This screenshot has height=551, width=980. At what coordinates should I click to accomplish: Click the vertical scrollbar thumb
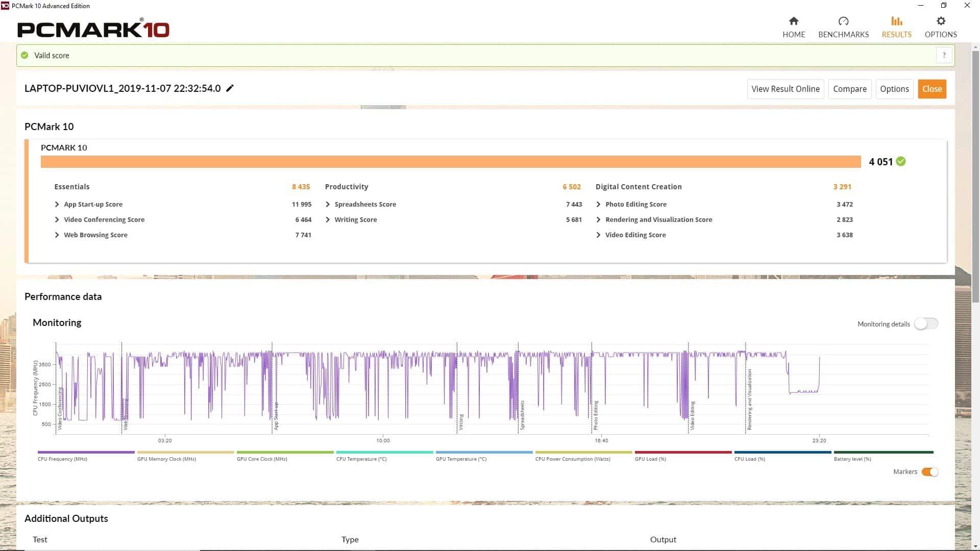tap(975, 178)
